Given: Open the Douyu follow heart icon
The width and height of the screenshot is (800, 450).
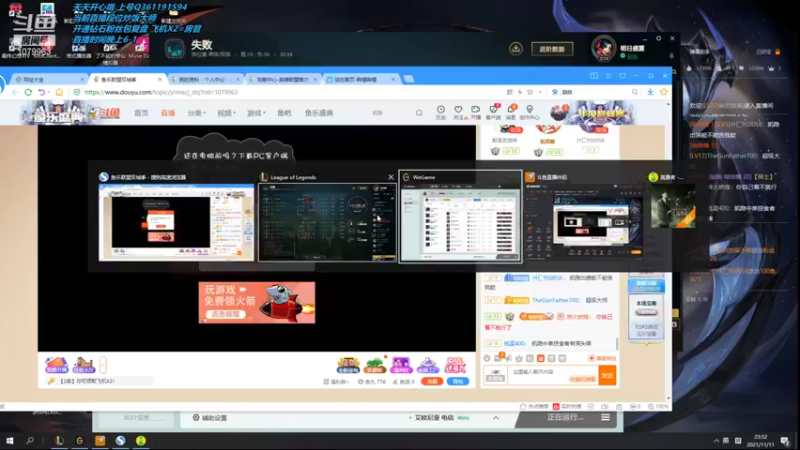Looking at the screenshot, I should (x=458, y=112).
